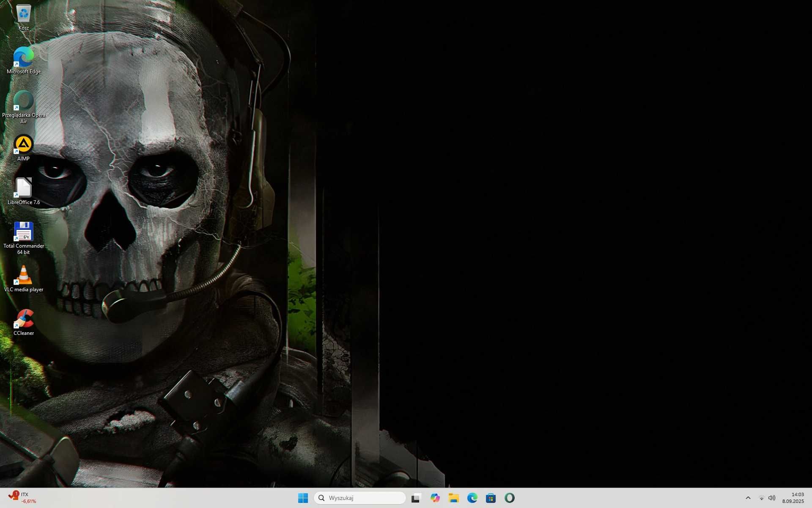
Task: Select Total Commander 64 bit shortcut
Action: pyautogui.click(x=24, y=238)
